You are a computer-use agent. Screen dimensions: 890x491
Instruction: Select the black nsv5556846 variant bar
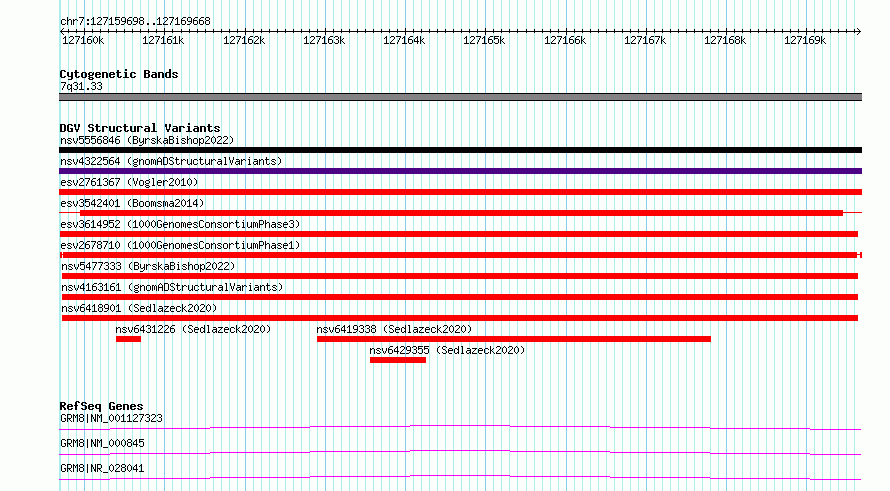tap(460, 150)
